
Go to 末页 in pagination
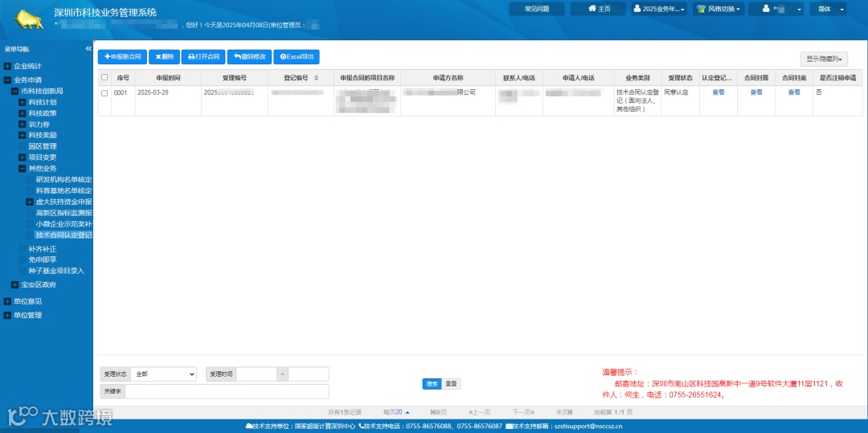(x=564, y=412)
